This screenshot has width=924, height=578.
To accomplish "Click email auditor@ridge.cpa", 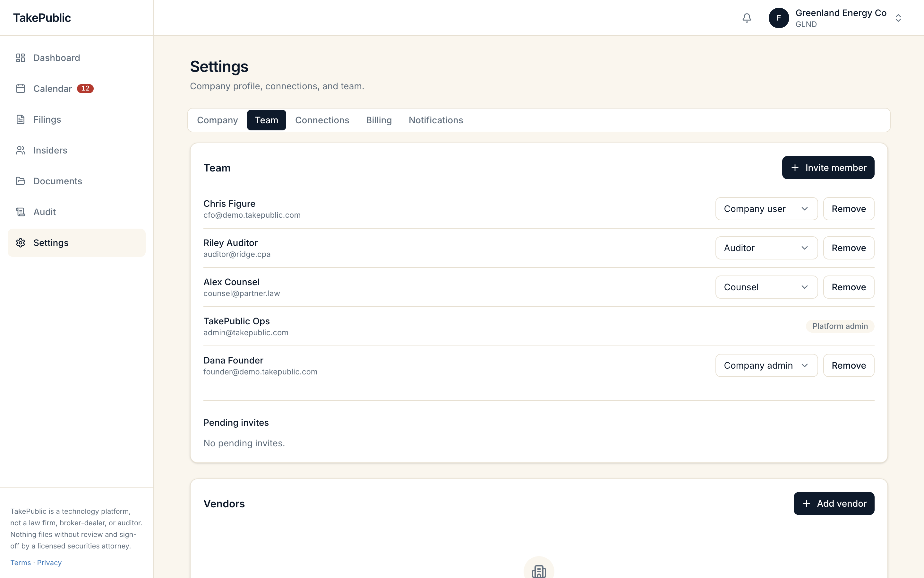I will pyautogui.click(x=237, y=254).
